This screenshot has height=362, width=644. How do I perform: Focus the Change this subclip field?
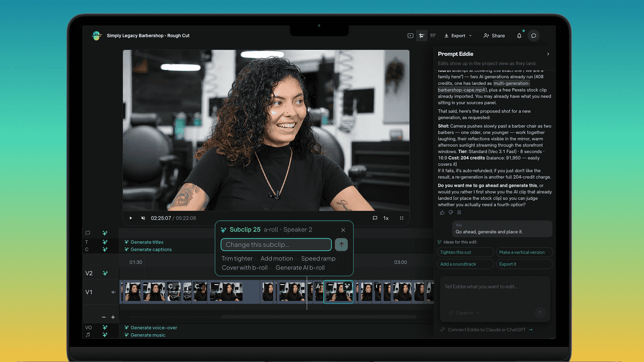click(276, 245)
